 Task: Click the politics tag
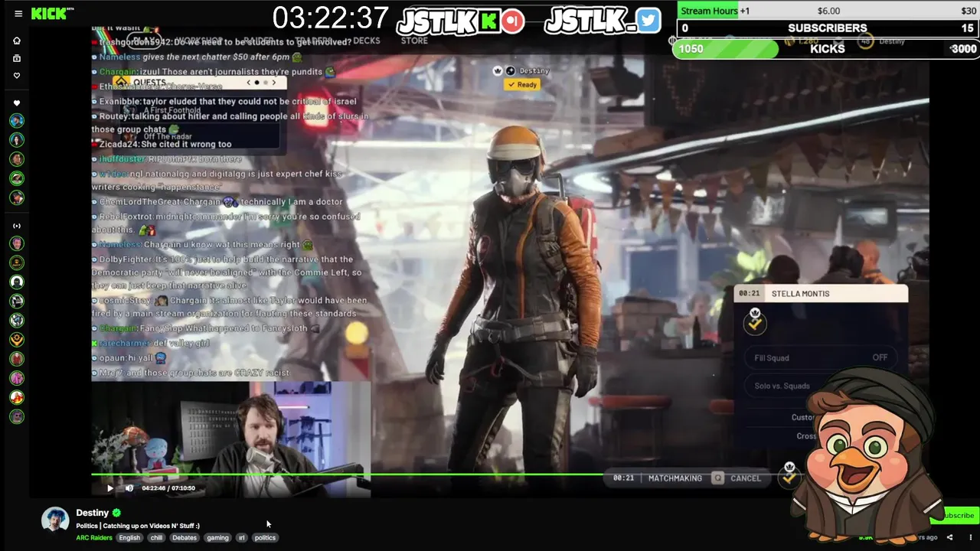[x=265, y=537]
